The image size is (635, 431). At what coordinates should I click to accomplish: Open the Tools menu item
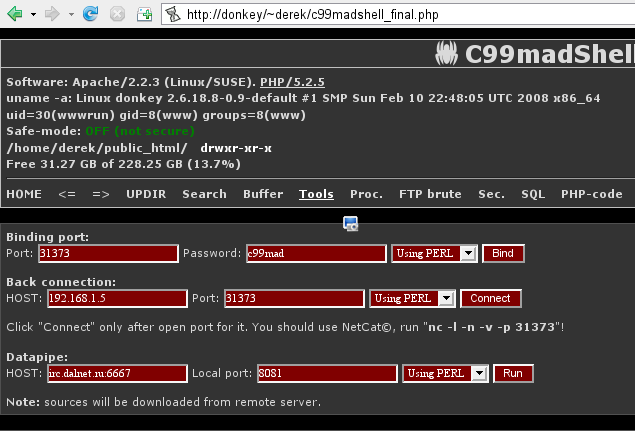[x=316, y=194]
